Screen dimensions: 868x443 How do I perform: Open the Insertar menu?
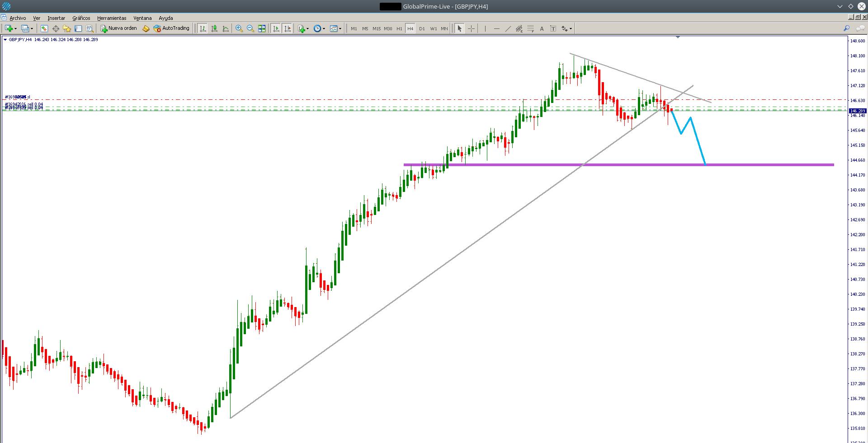56,18
